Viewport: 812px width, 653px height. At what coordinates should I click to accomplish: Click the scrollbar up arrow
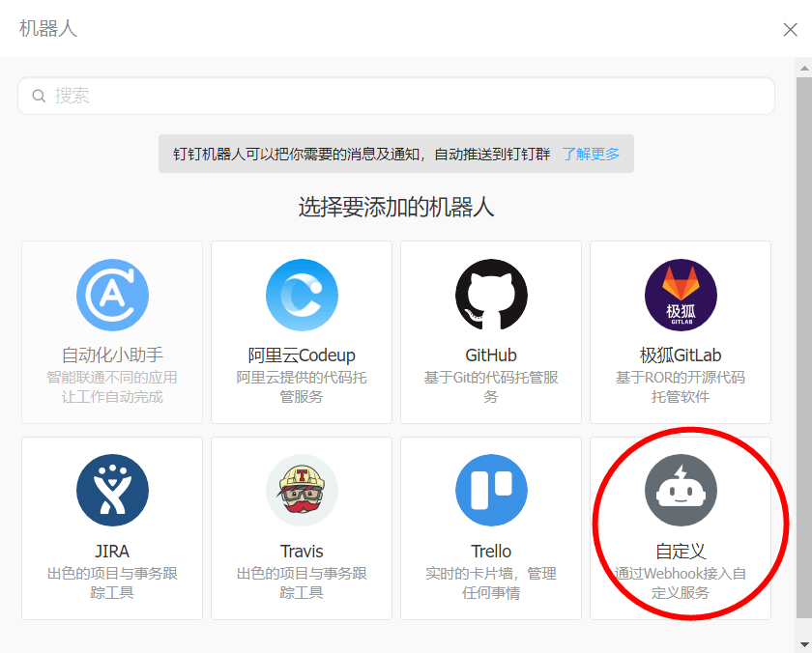click(x=804, y=68)
